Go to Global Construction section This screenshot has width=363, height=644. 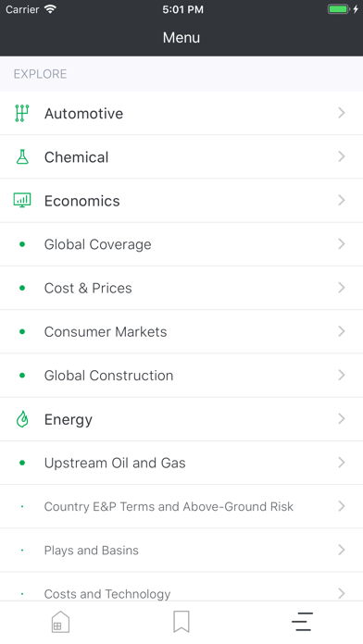pos(181,376)
